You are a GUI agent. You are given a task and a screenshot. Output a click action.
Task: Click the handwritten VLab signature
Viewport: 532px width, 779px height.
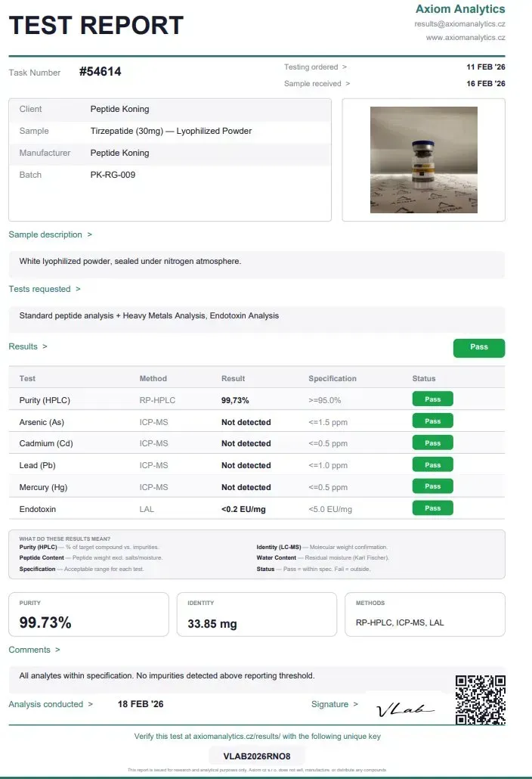(405, 709)
